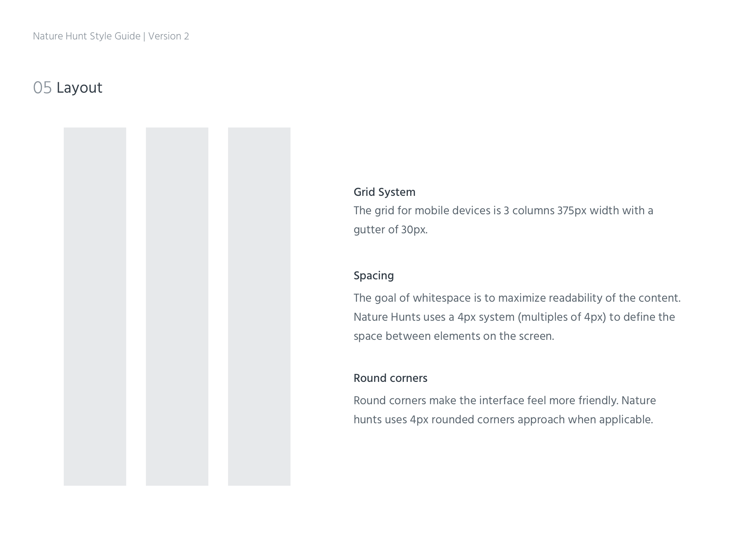Select the "Layout" section title
Screen dimensions: 744x560
80,88
